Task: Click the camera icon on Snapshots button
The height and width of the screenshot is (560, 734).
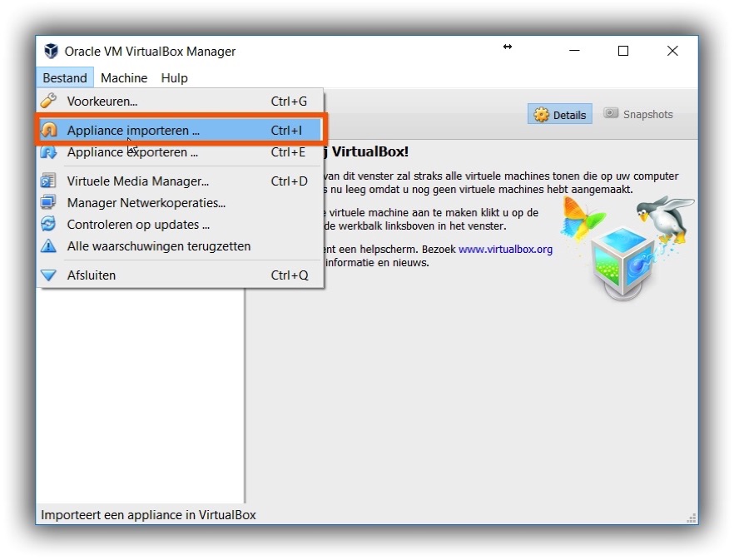Action: [611, 113]
